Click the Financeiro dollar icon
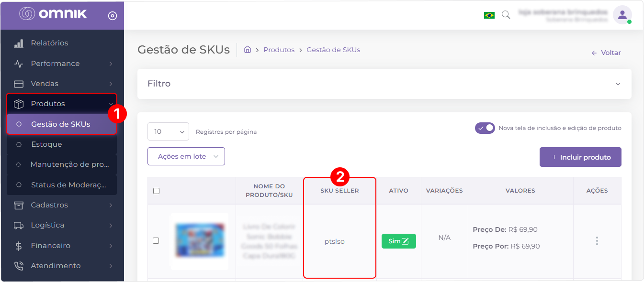Screen dimensions: 644x282 (19, 246)
